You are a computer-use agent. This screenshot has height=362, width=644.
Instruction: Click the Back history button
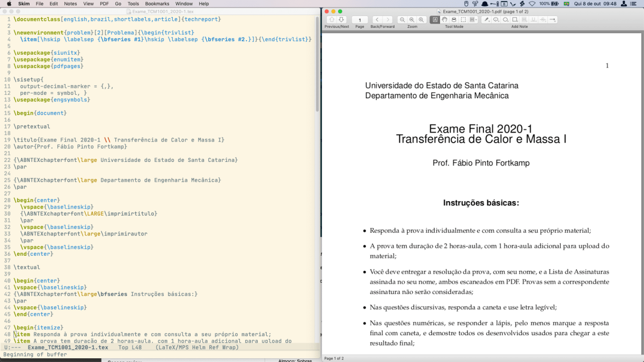pos(377,20)
